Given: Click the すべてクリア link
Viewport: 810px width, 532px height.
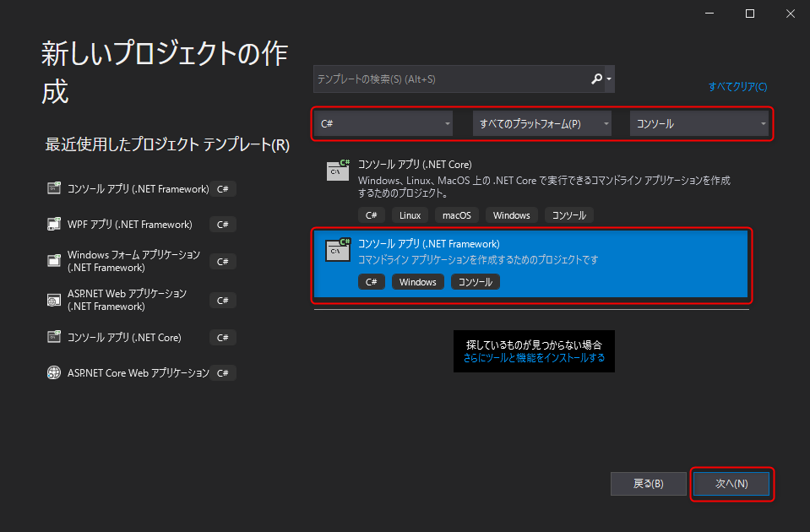Looking at the screenshot, I should (x=737, y=86).
